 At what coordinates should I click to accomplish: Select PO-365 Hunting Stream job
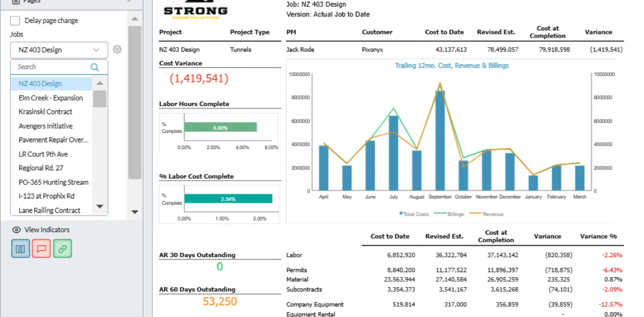[51, 182]
